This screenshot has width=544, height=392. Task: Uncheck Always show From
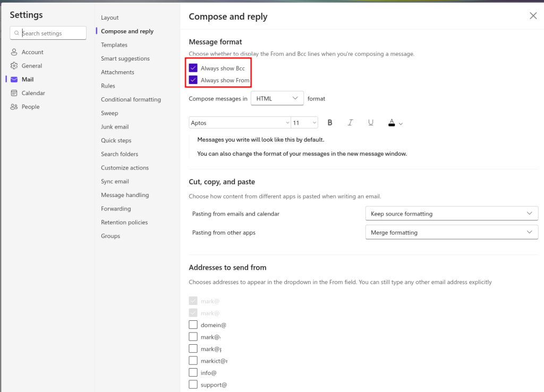(x=193, y=80)
